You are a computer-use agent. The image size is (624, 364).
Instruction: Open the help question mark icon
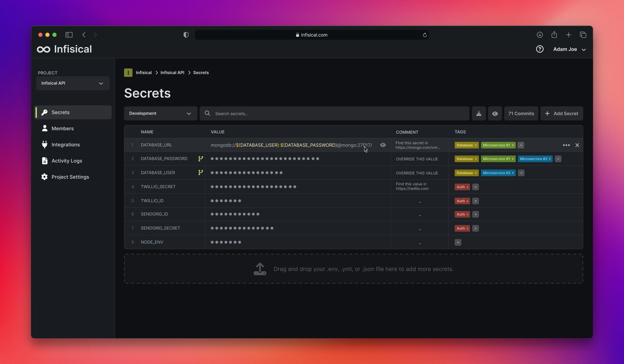point(540,49)
